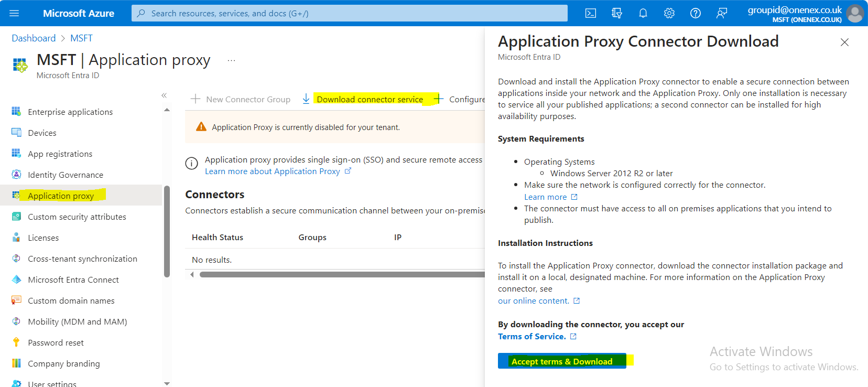Open Terms of Service link
This screenshot has width=868, height=387.
532,336
